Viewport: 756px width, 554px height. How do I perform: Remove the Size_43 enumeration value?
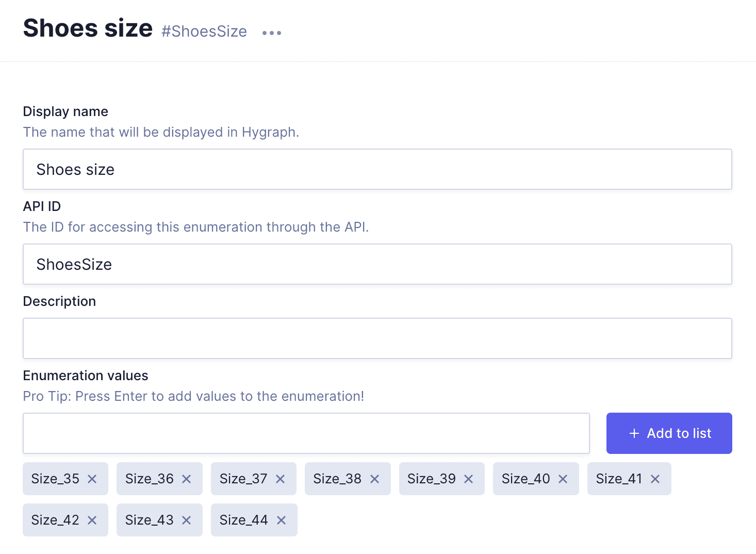pos(187,520)
